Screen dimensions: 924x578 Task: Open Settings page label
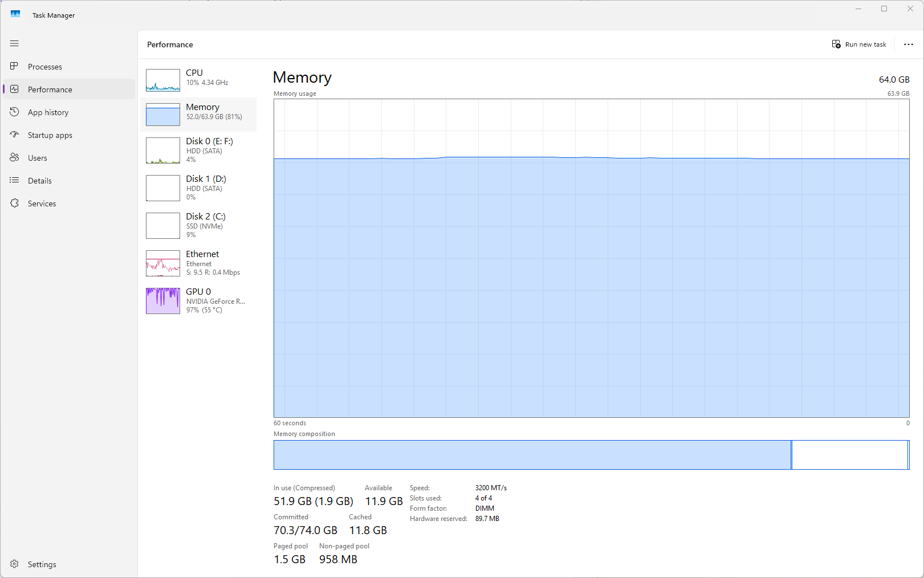coord(42,564)
